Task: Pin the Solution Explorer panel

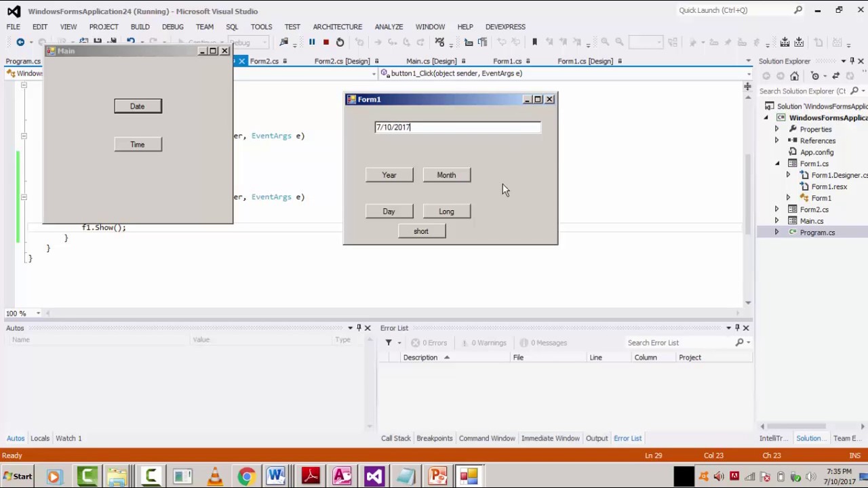Action: pyautogui.click(x=852, y=61)
